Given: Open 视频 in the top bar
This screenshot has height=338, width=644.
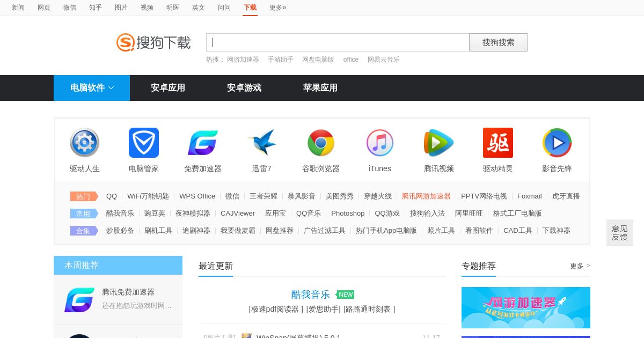Looking at the screenshot, I should coord(147,8).
